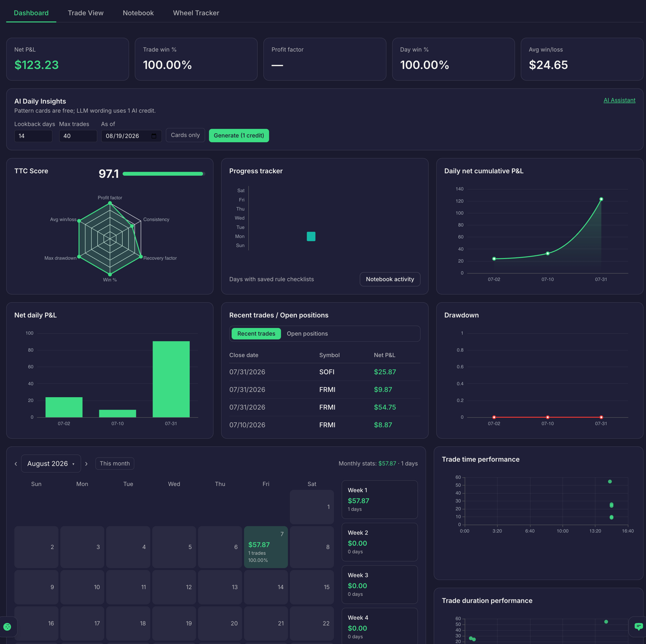Go to previous month using left chevron
Viewport: 646px width, 644px height.
pyautogui.click(x=16, y=464)
